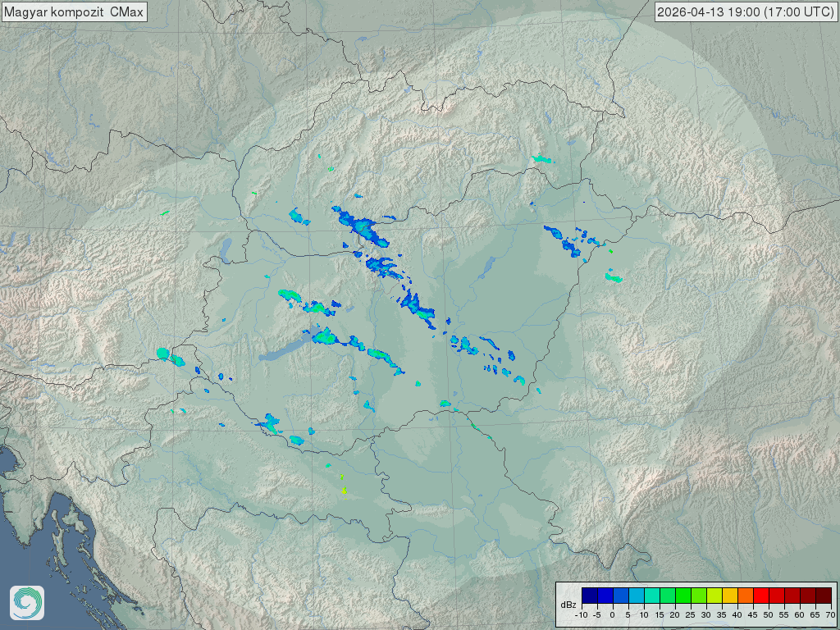
Task: Select the cyan 5 to 10 dBz legend swatch
Action: click(x=636, y=596)
